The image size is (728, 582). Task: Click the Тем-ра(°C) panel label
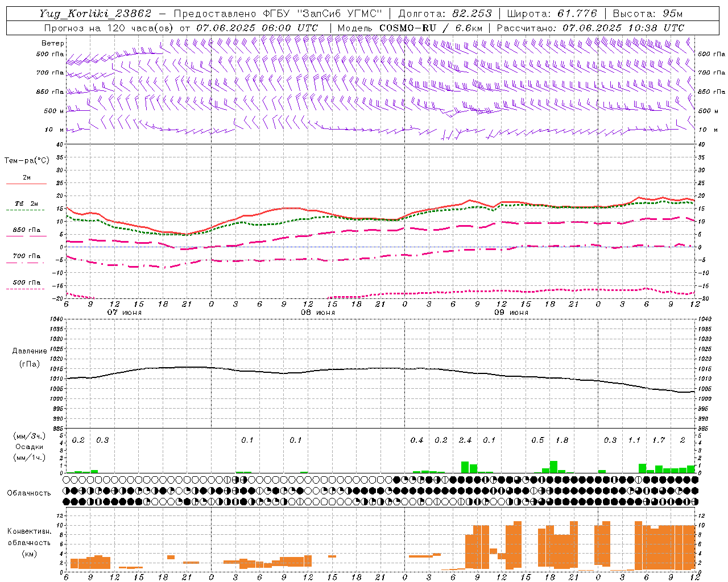[27, 161]
